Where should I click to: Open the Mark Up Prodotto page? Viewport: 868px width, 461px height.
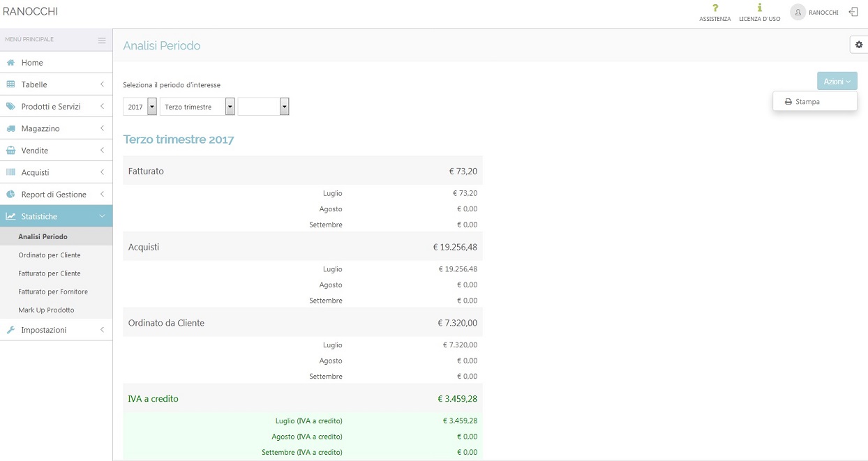(x=46, y=310)
